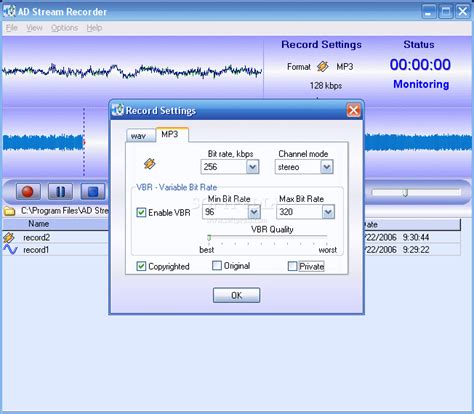Uncheck the Copyrighted checkbox
This screenshot has height=414, width=474.
click(x=141, y=266)
